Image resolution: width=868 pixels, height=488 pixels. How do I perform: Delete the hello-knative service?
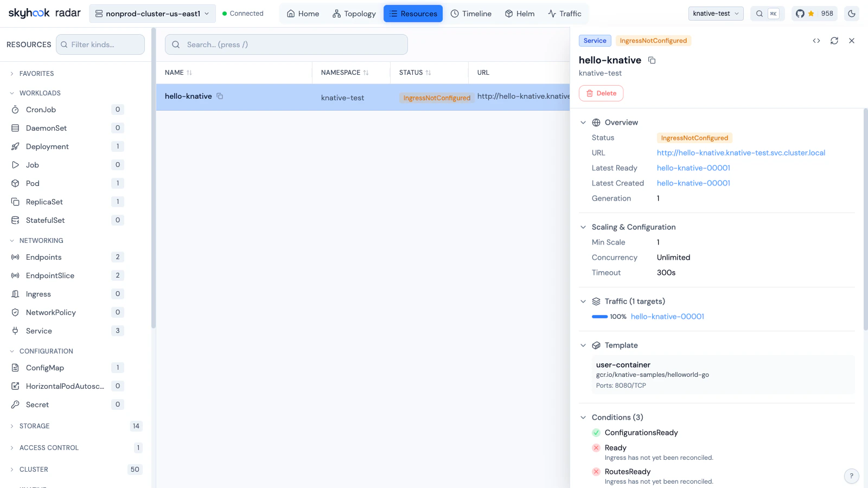[601, 93]
